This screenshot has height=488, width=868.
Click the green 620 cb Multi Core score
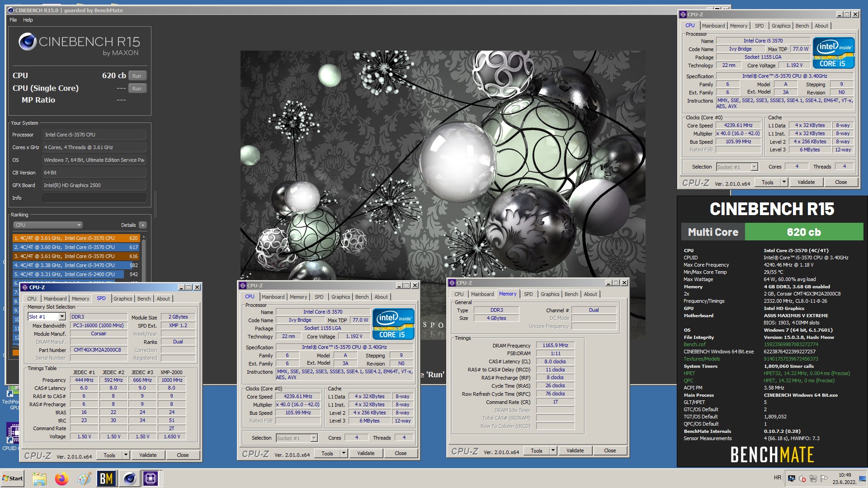(x=803, y=232)
